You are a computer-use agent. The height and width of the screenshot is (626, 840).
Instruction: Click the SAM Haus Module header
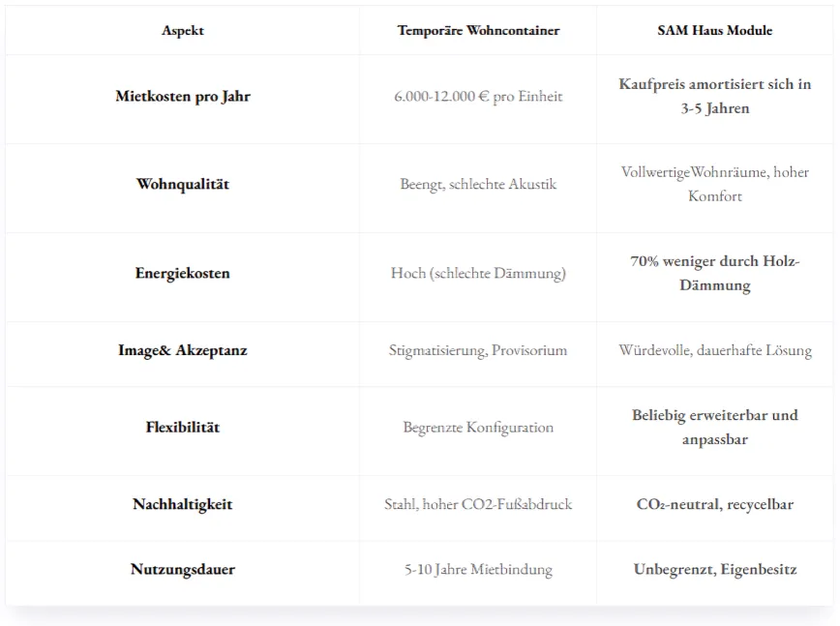click(x=714, y=31)
